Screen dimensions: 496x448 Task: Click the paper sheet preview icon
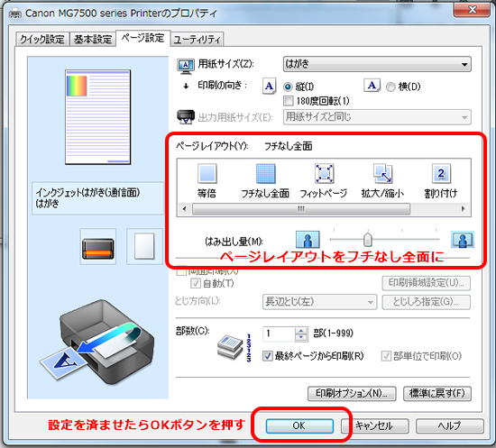click(144, 246)
